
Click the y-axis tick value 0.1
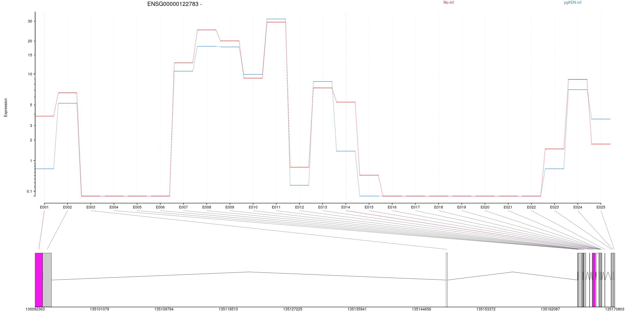pyautogui.click(x=29, y=191)
